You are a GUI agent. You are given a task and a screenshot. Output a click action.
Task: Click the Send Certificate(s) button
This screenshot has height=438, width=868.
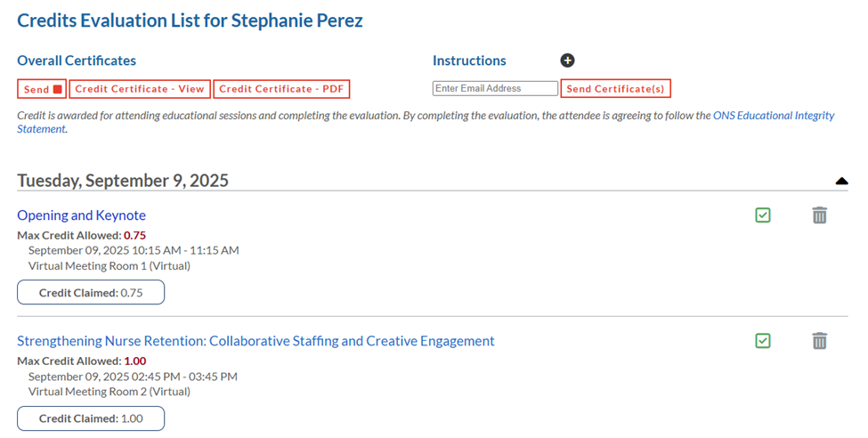(x=615, y=89)
